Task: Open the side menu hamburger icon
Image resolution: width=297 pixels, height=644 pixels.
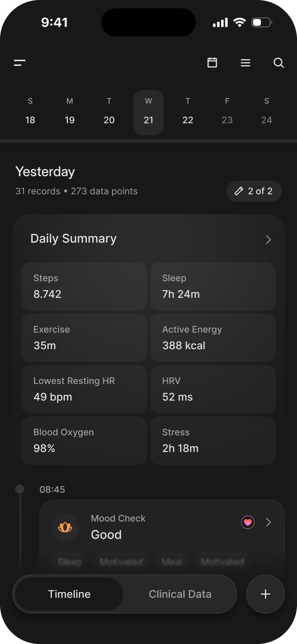Action: [20, 63]
